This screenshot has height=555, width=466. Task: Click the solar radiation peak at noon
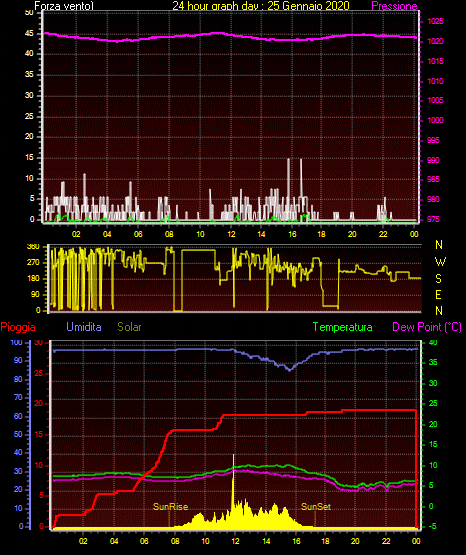pyautogui.click(x=234, y=457)
